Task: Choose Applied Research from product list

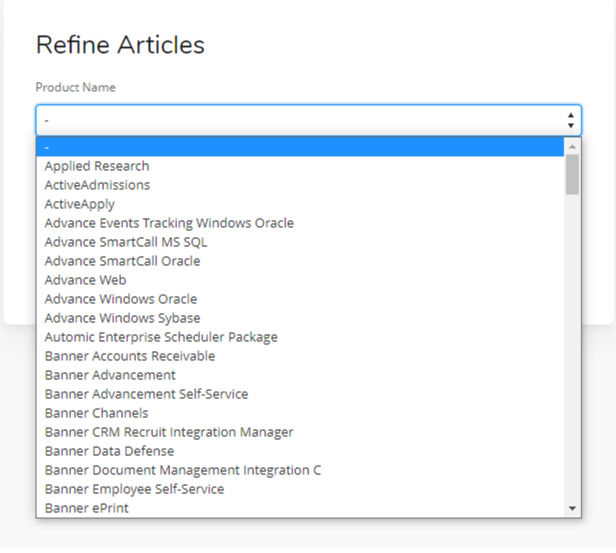Action: [x=300, y=166]
